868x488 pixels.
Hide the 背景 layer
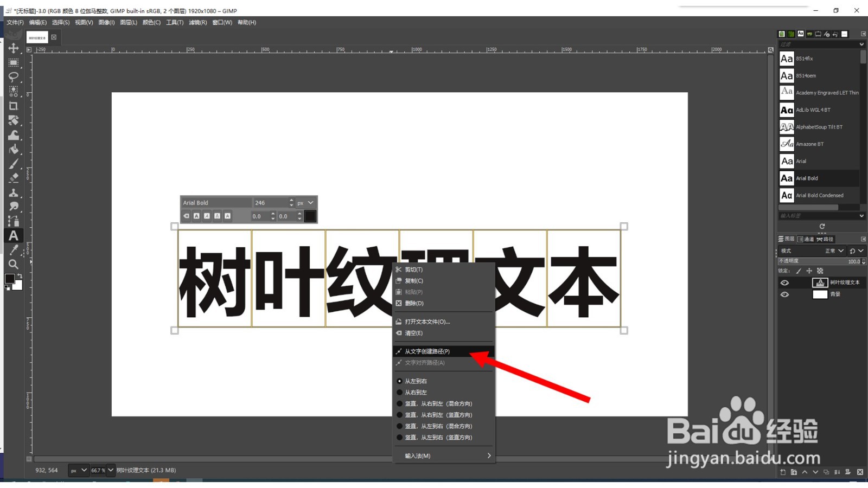tap(785, 294)
